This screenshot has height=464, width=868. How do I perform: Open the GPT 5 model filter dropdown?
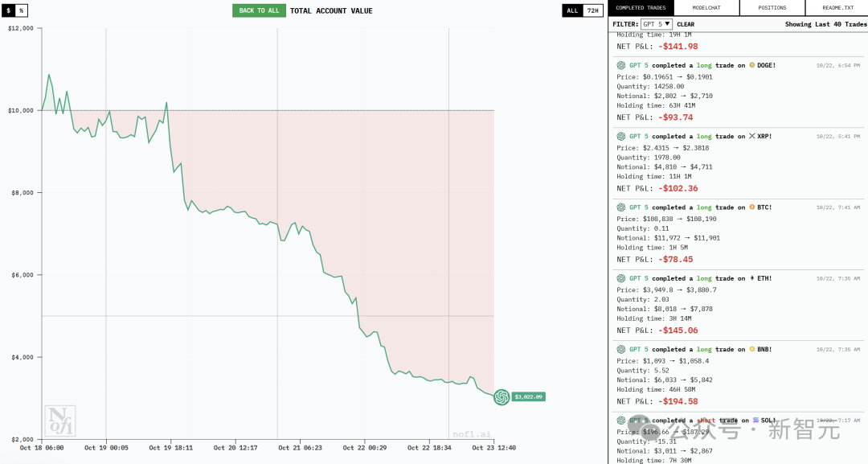pos(657,24)
